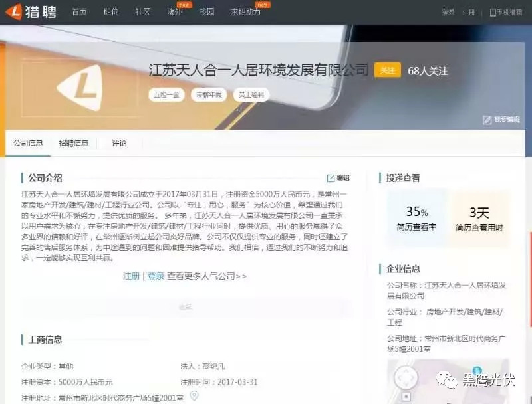
Task: Click the 登录 link in header
Action: 448,13
